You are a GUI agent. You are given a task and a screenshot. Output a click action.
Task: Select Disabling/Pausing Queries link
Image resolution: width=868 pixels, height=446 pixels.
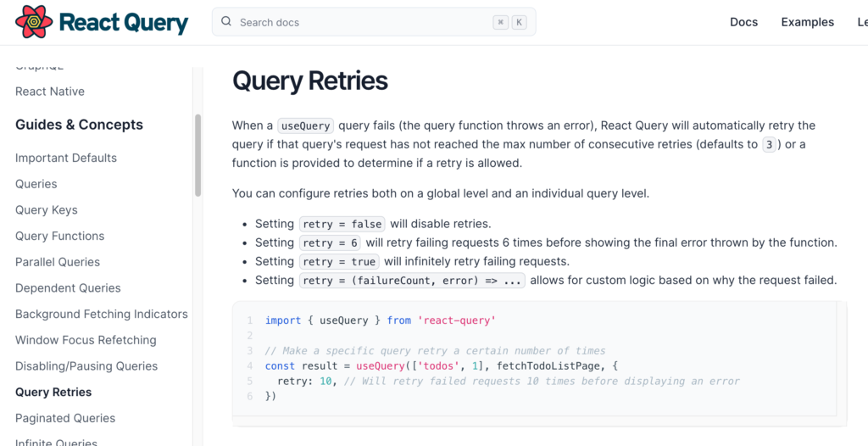86,366
